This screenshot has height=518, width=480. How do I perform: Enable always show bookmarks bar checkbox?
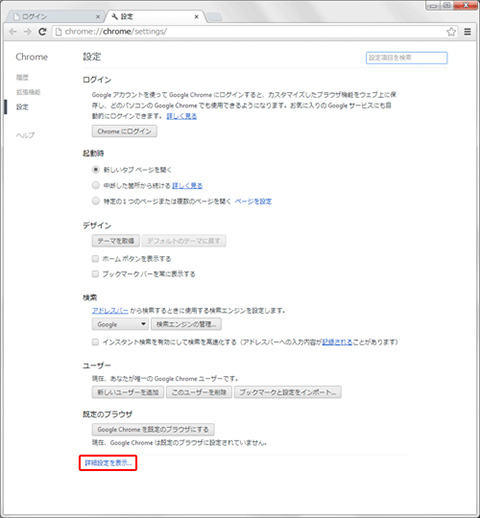click(95, 274)
